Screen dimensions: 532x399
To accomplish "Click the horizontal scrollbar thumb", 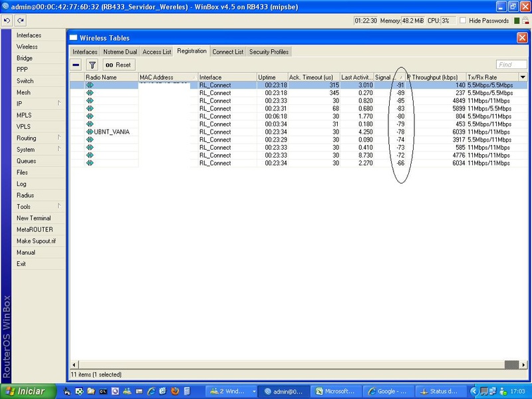I will [511, 364].
